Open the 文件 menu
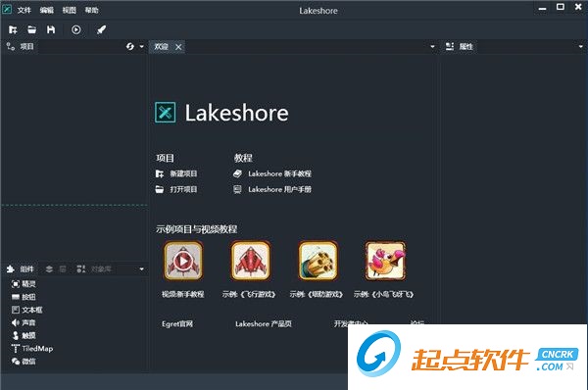The width and height of the screenshot is (588, 390). [x=24, y=10]
